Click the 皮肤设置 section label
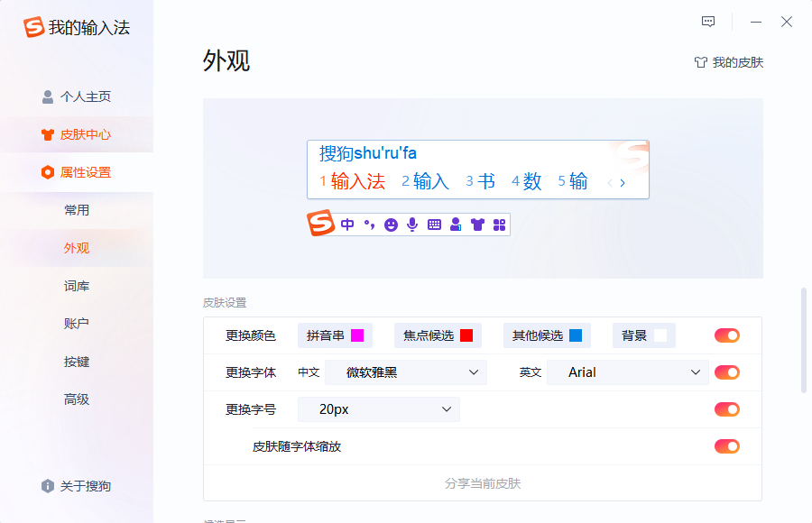812x523 pixels. click(x=225, y=303)
